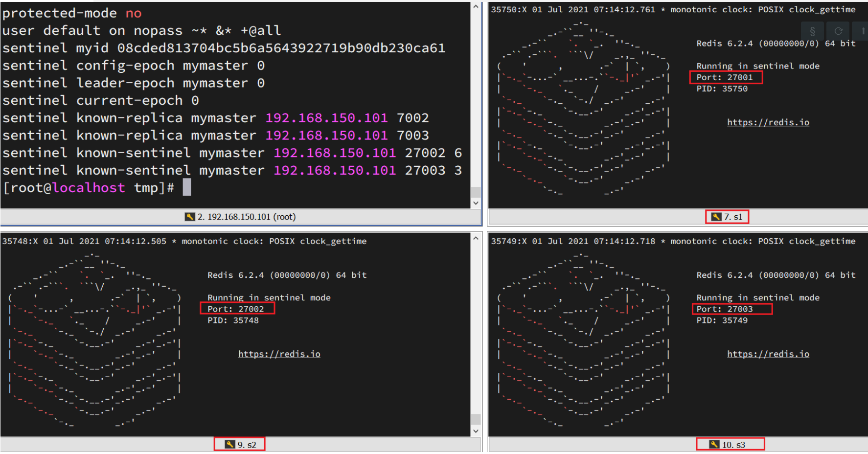
Task: Click 'Running in sentinel mode' in s3 terminal
Action: [758, 297]
